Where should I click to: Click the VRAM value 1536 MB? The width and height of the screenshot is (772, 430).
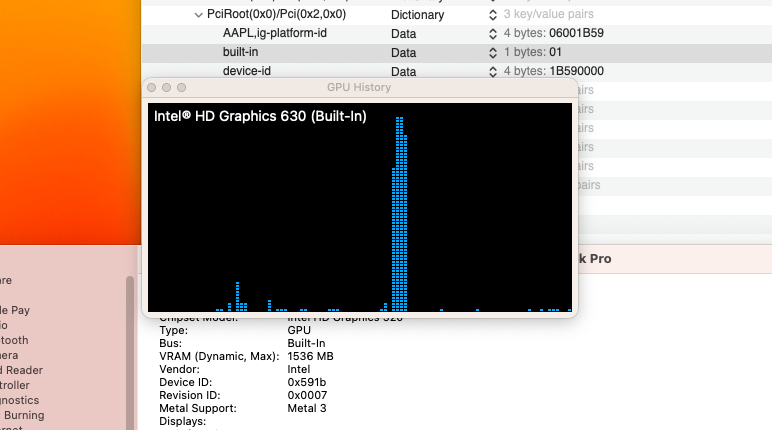click(310, 356)
